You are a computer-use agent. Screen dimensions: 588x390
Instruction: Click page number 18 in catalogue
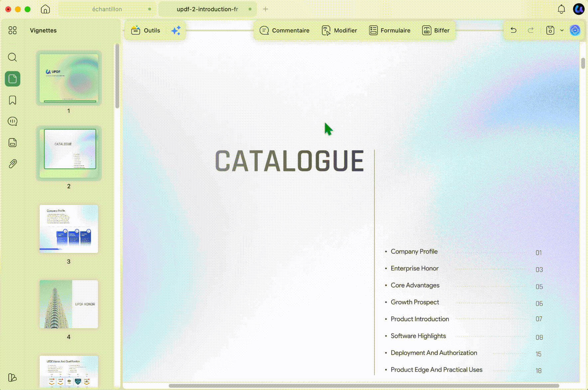point(539,371)
